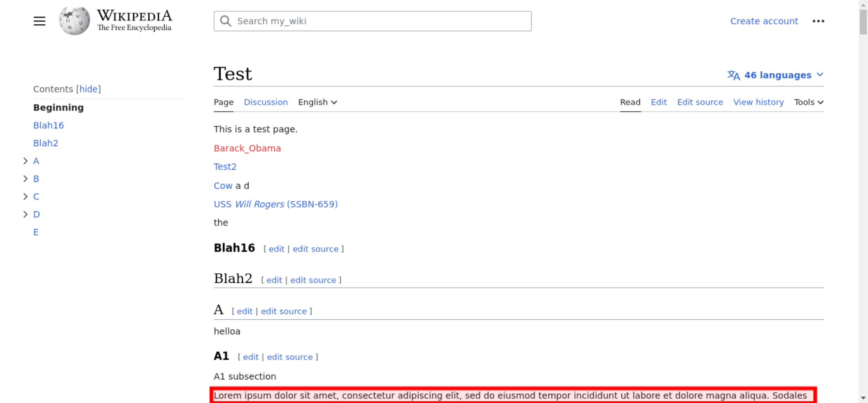Click the scrollbar down arrow
Viewport: 868px width, 403px height.
click(863, 398)
